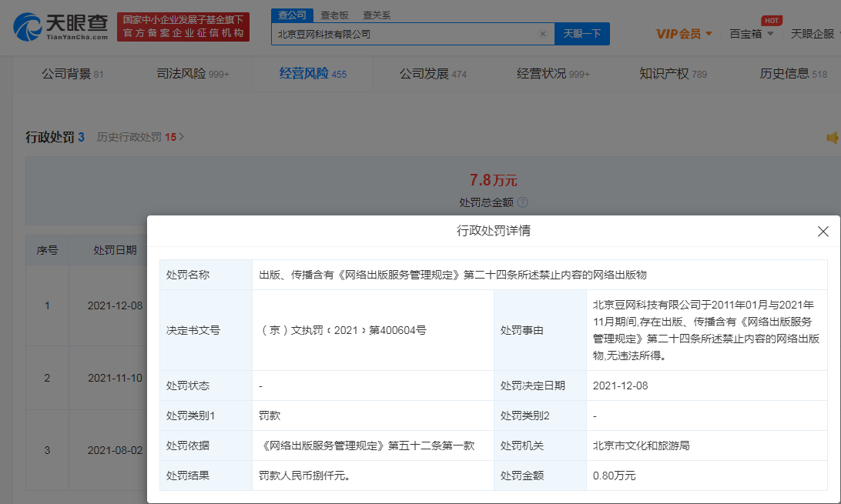Click 2021-12-08 beside 处罚决定日期 in dialog
The height and width of the screenshot is (504, 841).
621,386
